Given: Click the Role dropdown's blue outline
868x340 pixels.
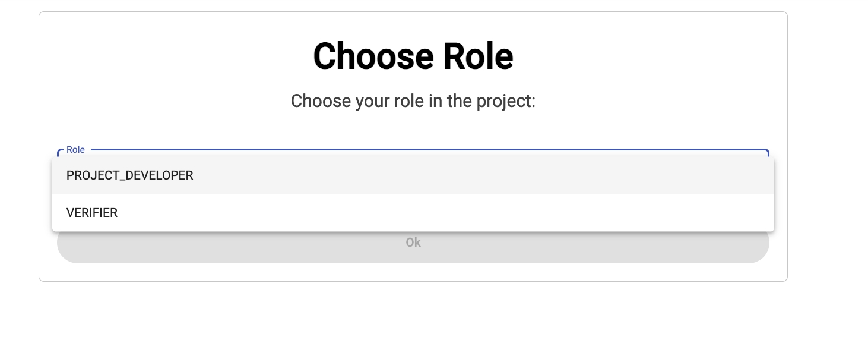Looking at the screenshot, I should 416,150.
